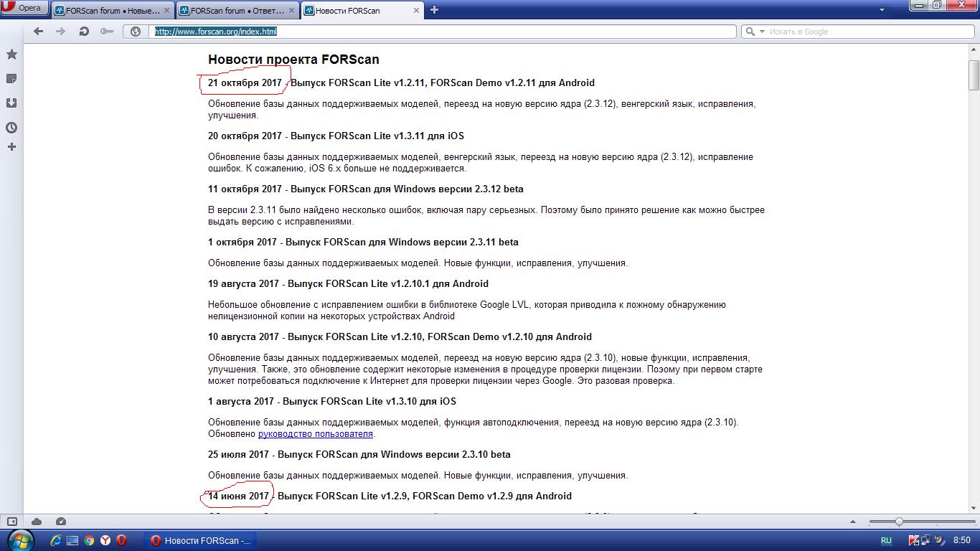
Task: Adjust the page zoom slider
Action: pos(898,522)
